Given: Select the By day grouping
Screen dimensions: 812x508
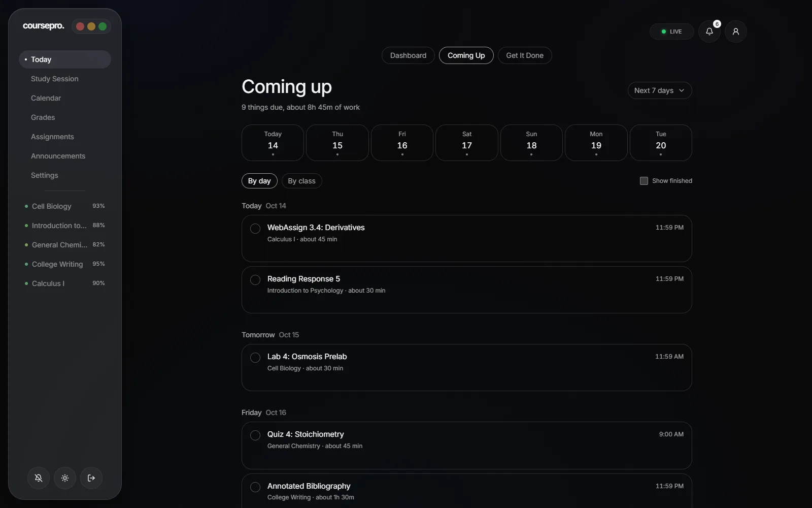Looking at the screenshot, I should click(259, 181).
